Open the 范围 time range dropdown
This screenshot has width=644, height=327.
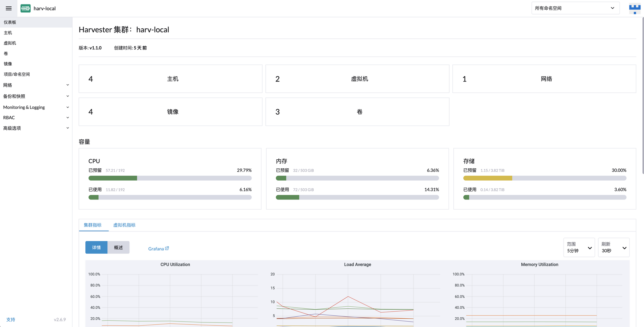click(x=579, y=248)
